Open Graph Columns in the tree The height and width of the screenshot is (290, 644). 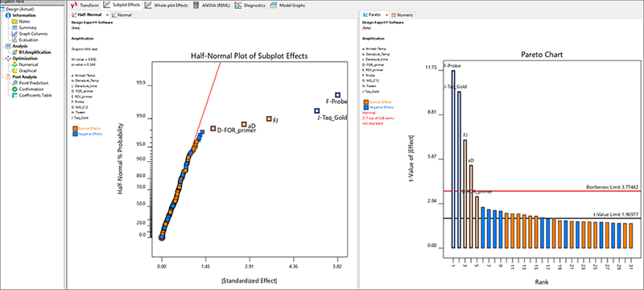coord(33,34)
